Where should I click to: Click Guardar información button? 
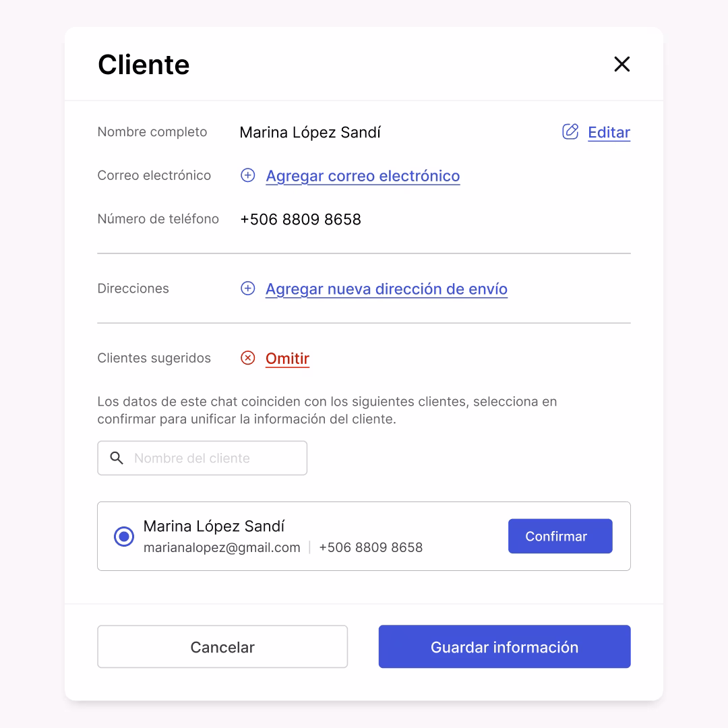click(x=504, y=646)
